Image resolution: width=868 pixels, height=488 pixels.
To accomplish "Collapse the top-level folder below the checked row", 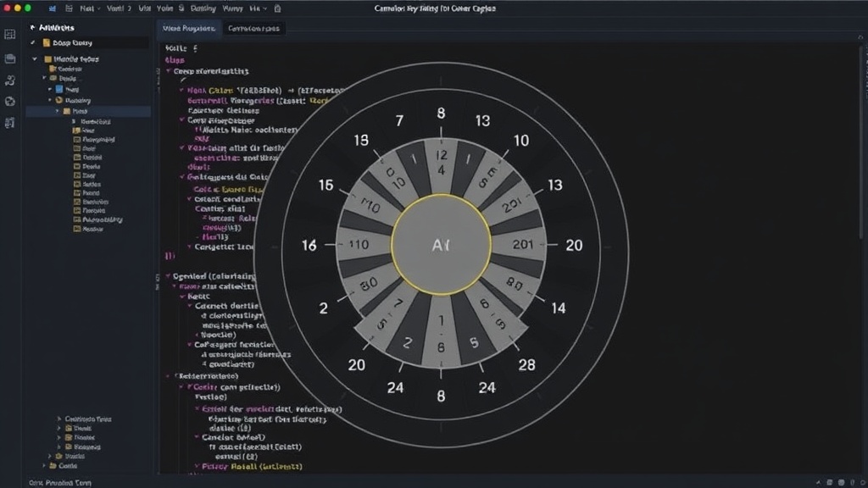I will [35, 58].
